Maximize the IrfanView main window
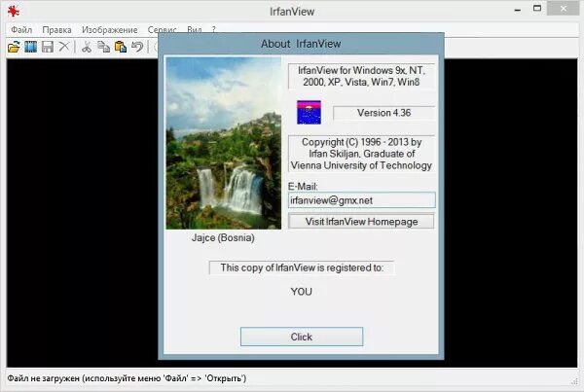The height and width of the screenshot is (392, 584). (537, 9)
